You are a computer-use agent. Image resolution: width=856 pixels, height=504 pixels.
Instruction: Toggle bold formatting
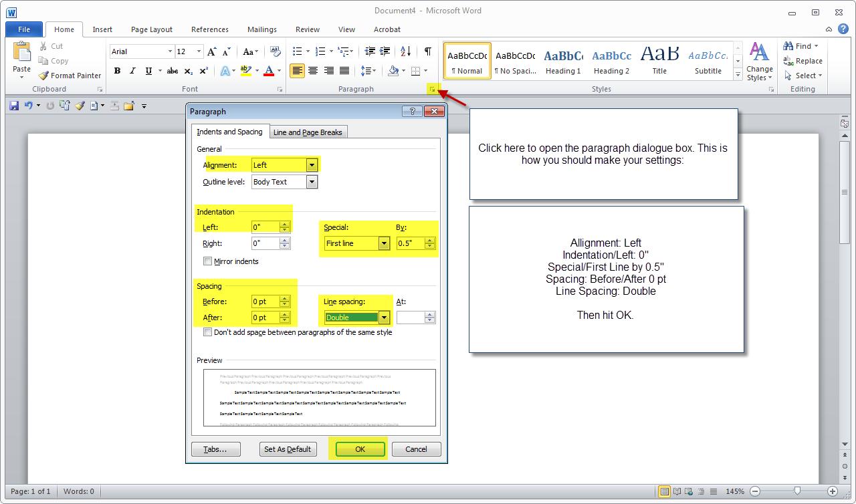pyautogui.click(x=117, y=71)
